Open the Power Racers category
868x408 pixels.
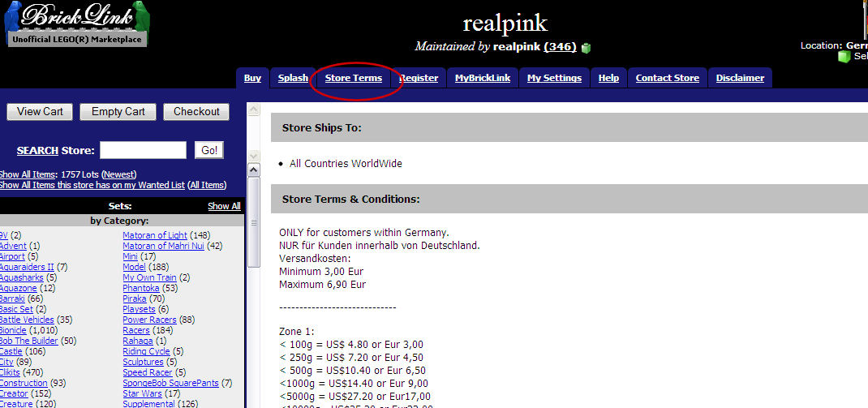click(149, 320)
